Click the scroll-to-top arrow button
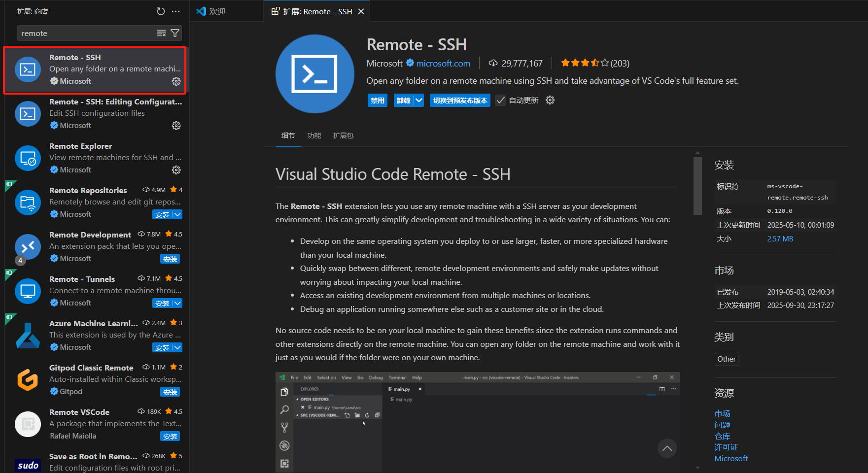 tap(667, 448)
